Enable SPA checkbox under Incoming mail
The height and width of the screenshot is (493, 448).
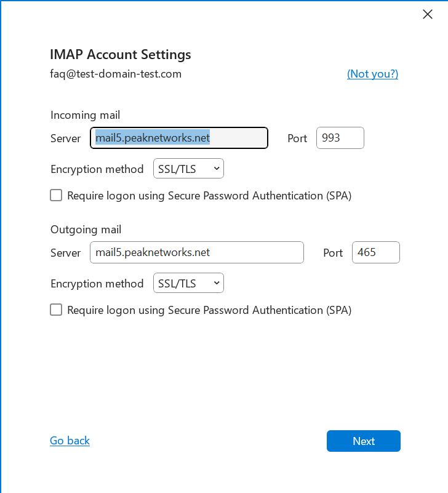click(x=56, y=196)
